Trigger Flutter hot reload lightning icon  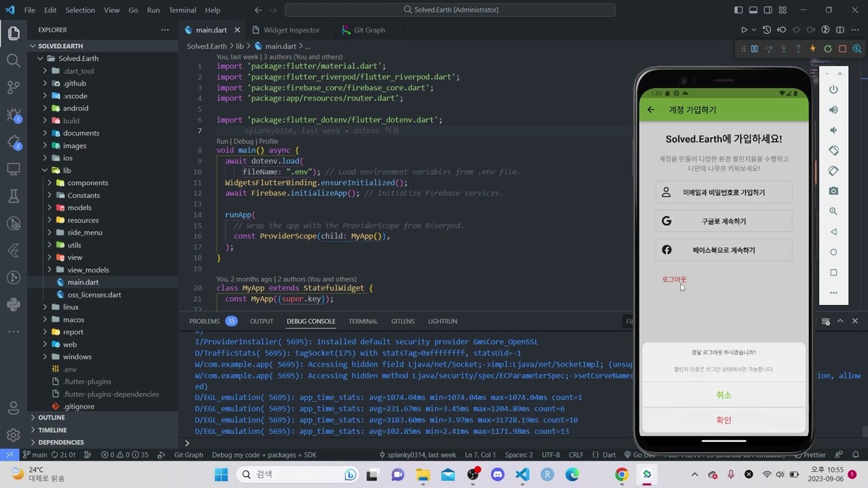(x=813, y=49)
